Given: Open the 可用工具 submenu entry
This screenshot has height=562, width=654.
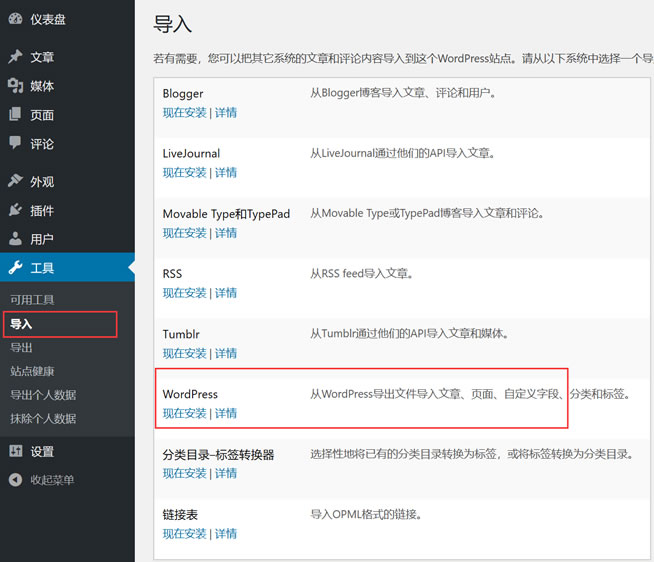Looking at the screenshot, I should pos(32,300).
